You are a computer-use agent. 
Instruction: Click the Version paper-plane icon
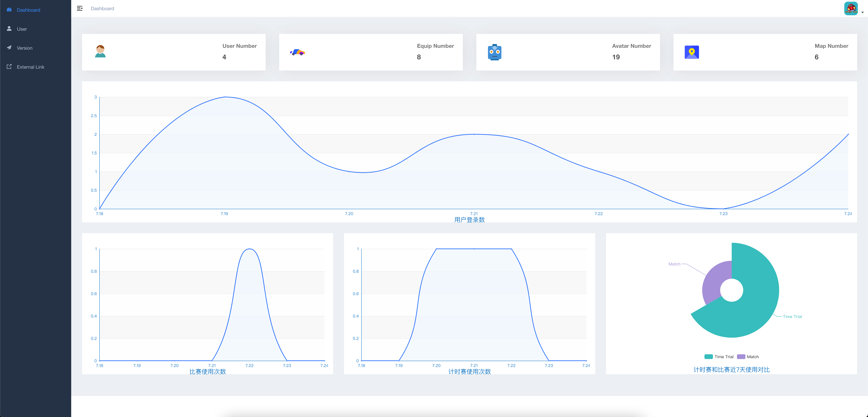9,47
